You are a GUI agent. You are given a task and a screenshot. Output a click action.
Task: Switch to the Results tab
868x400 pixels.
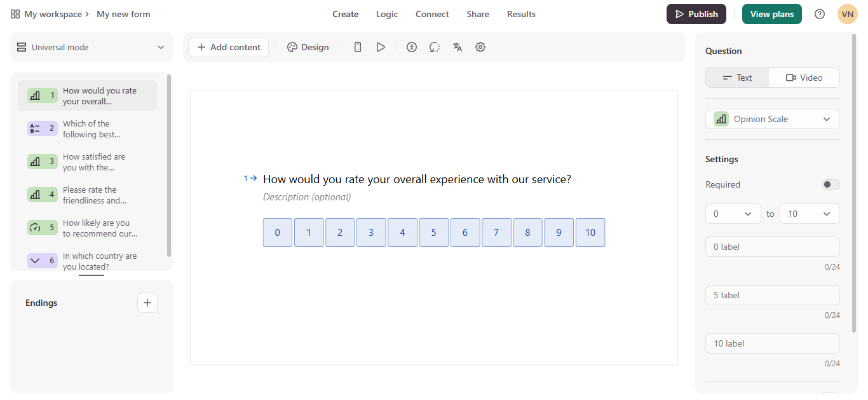(521, 13)
